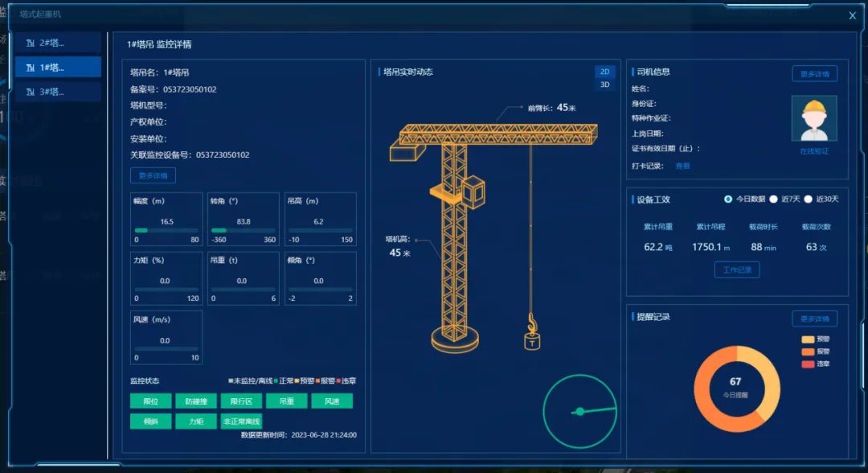Select 近7天 radio button
This screenshot has width=868, height=473.
[773, 199]
